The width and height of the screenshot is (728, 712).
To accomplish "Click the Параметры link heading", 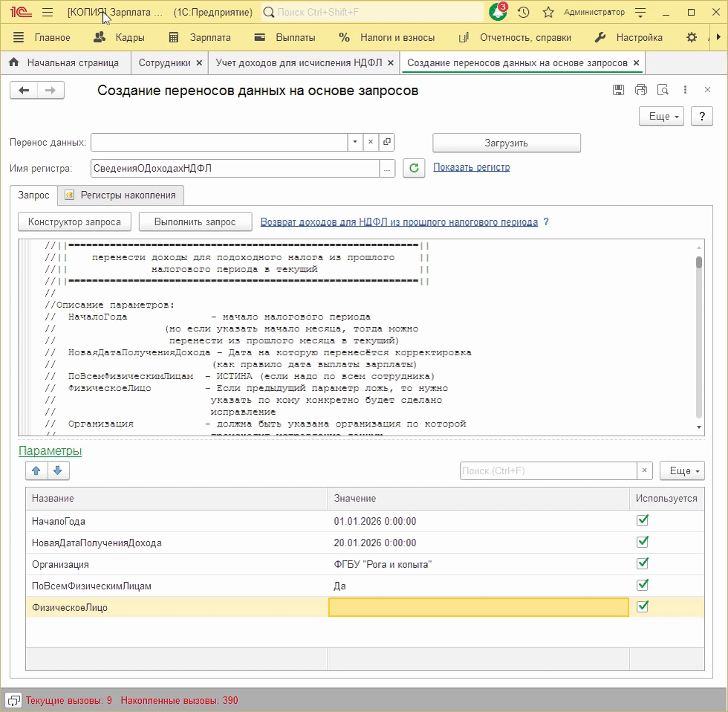I will pos(51,450).
